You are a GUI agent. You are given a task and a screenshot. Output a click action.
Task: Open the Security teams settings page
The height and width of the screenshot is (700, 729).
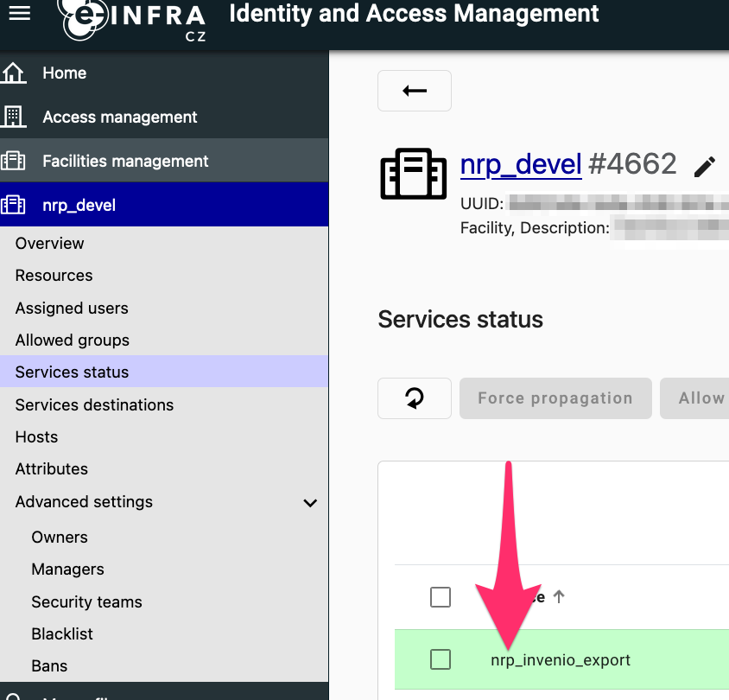coord(86,601)
